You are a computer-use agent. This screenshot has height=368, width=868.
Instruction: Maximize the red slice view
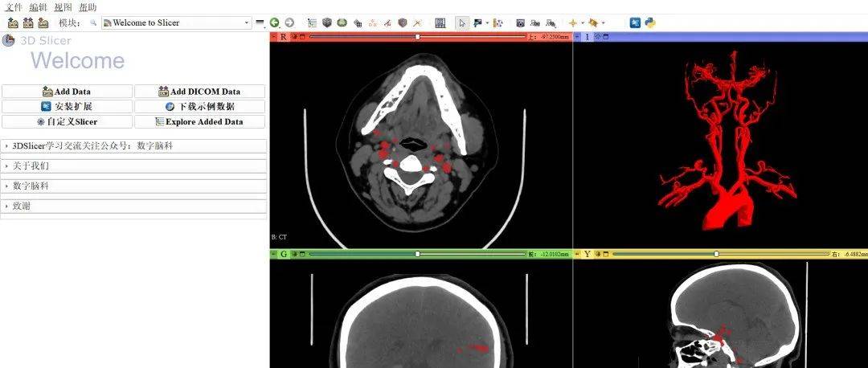(x=302, y=36)
